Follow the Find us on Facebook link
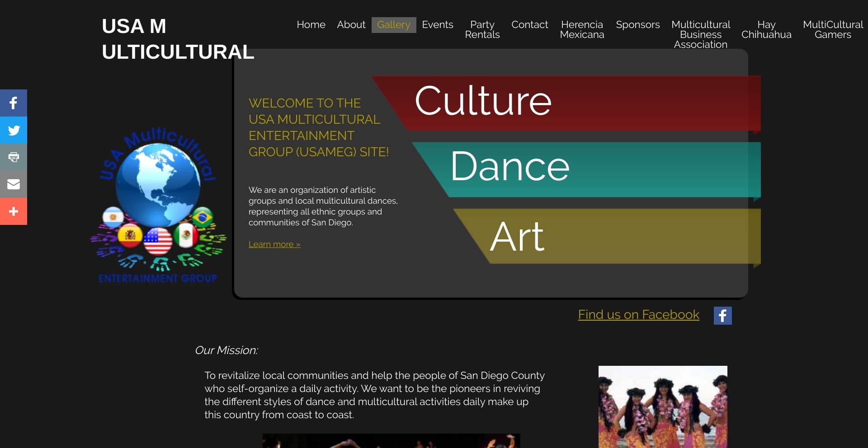This screenshot has width=868, height=448. 638,315
